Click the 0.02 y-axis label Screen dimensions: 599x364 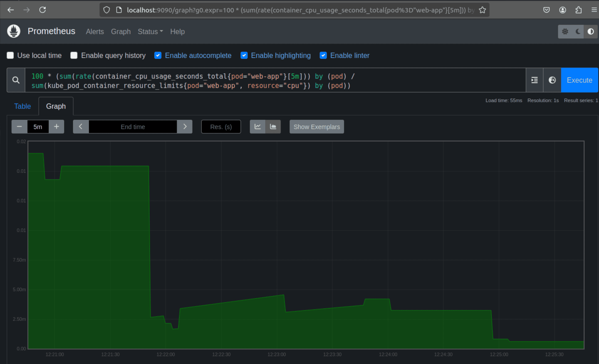tap(21, 141)
